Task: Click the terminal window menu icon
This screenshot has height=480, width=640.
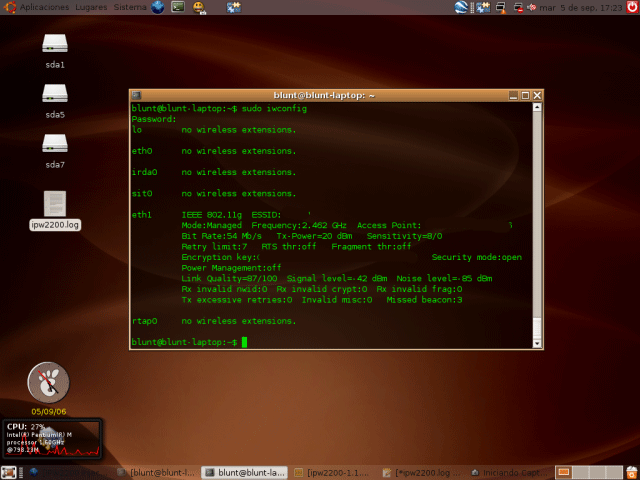Action: pos(137,95)
